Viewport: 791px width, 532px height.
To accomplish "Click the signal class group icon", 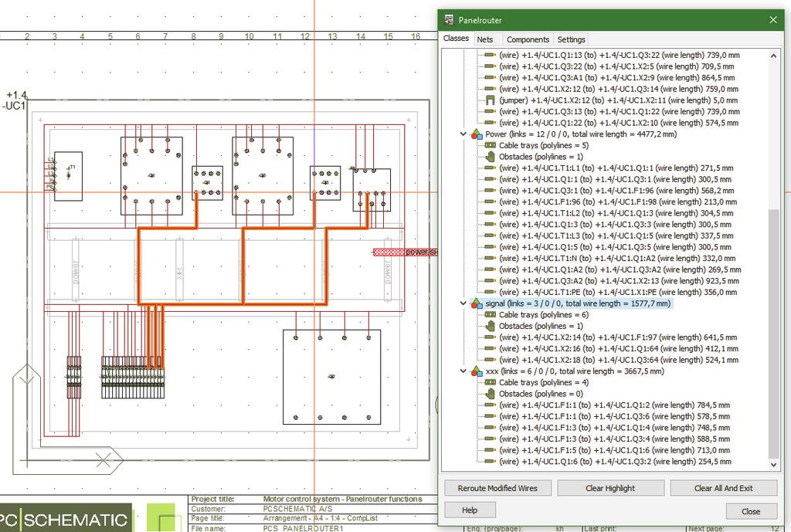I will pyautogui.click(x=476, y=303).
